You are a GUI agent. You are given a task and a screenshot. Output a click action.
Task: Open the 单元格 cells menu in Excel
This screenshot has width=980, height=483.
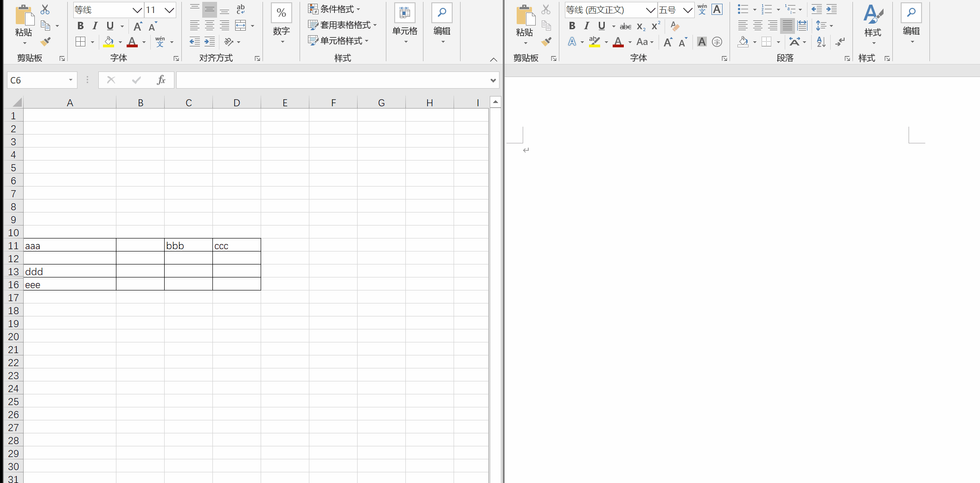(x=405, y=24)
